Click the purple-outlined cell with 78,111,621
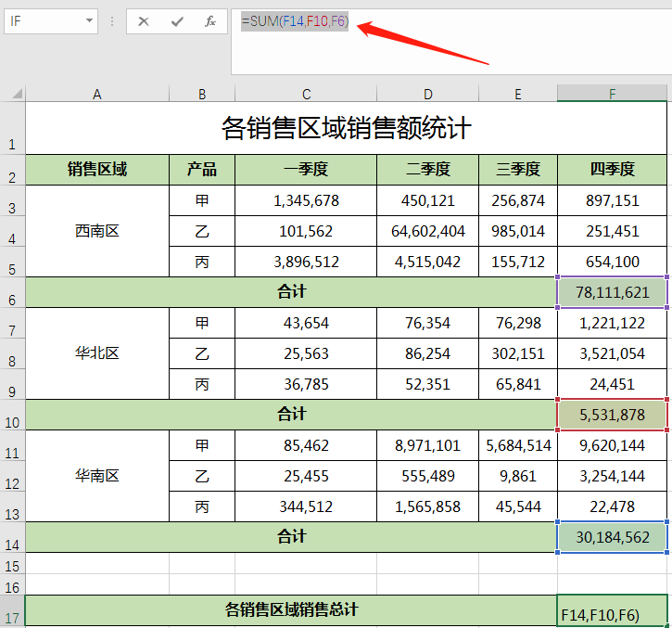The height and width of the screenshot is (628, 672). point(612,292)
